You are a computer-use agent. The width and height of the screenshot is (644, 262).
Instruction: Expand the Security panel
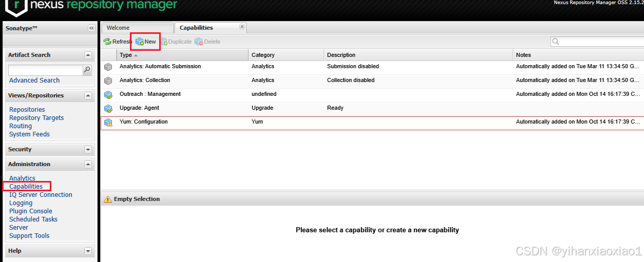[x=88, y=149]
